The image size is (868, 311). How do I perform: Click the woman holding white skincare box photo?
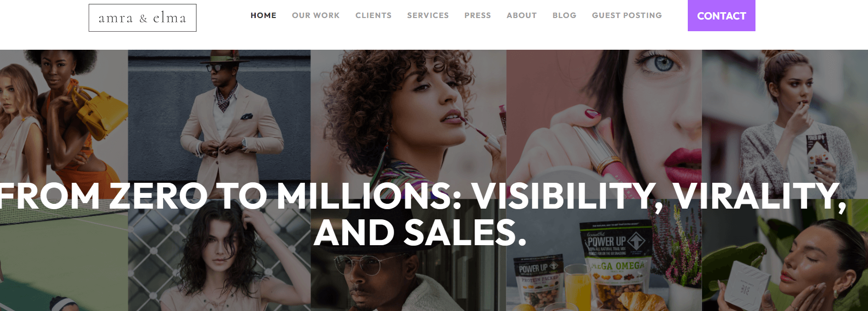click(x=785, y=263)
